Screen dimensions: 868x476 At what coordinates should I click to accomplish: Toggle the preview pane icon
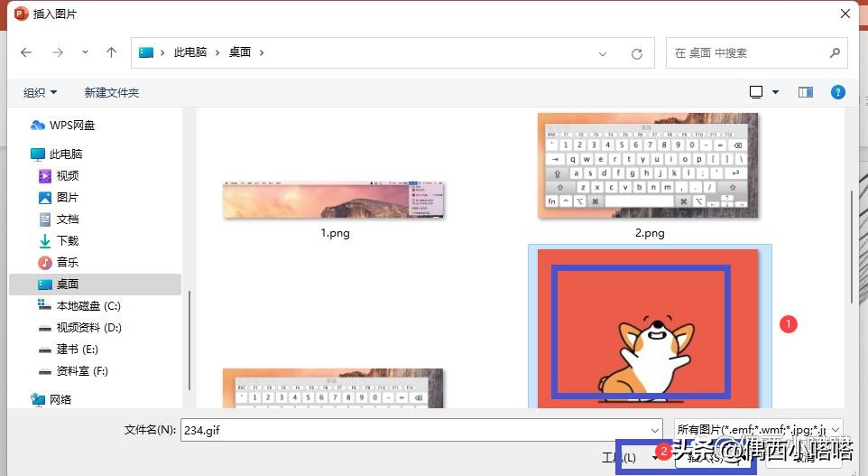coord(806,92)
